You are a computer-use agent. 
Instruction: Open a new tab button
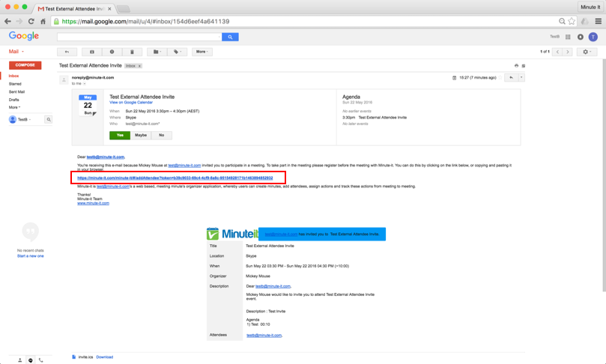123,8
